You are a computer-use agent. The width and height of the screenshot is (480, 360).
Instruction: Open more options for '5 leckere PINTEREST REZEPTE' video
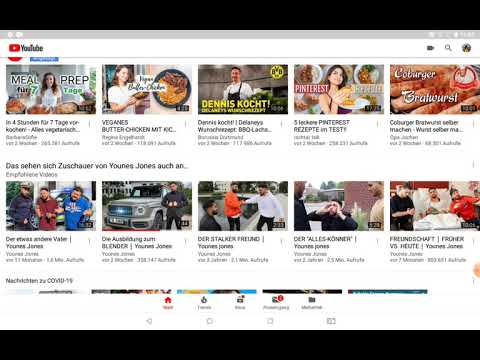click(377, 124)
